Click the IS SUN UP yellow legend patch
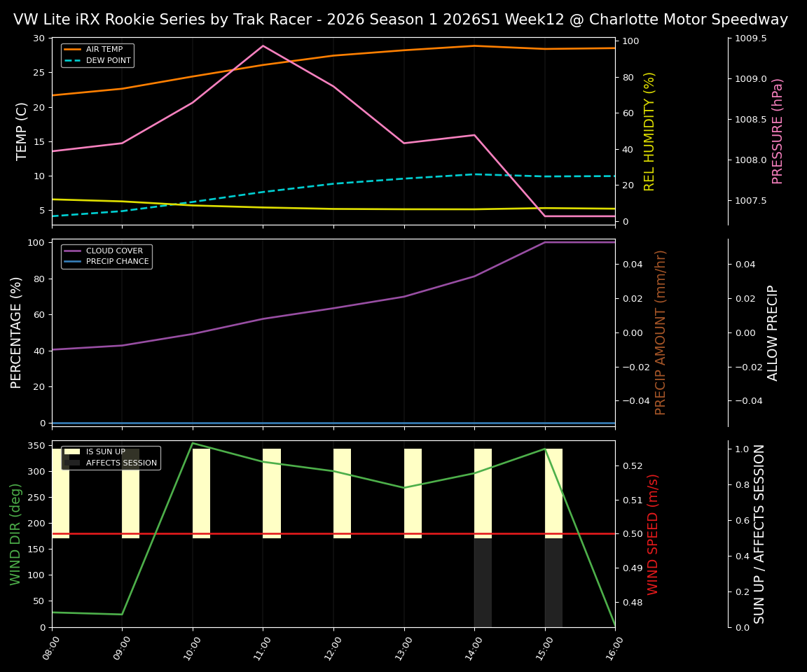 (72, 451)
